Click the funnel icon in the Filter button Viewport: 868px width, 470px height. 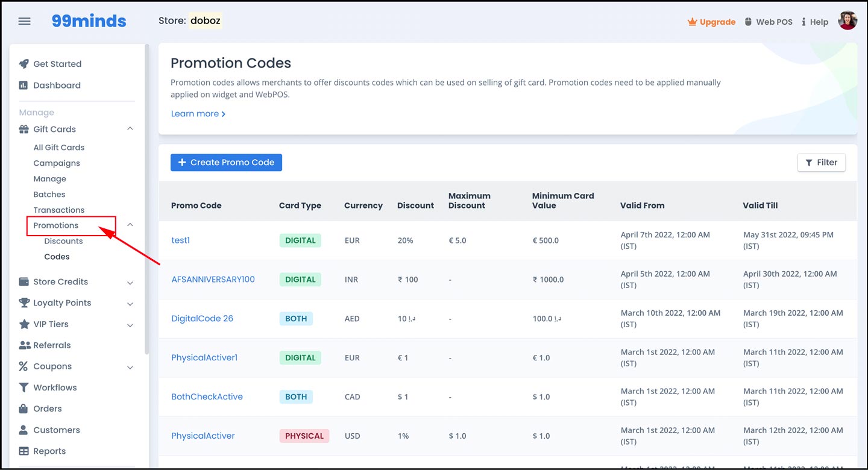[x=809, y=163]
